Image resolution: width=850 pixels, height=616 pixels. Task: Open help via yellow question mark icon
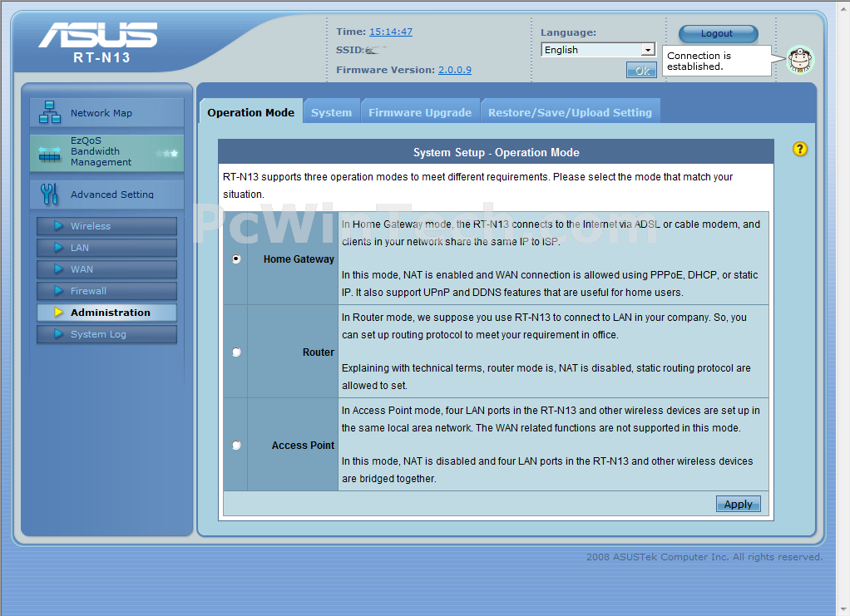click(x=799, y=149)
